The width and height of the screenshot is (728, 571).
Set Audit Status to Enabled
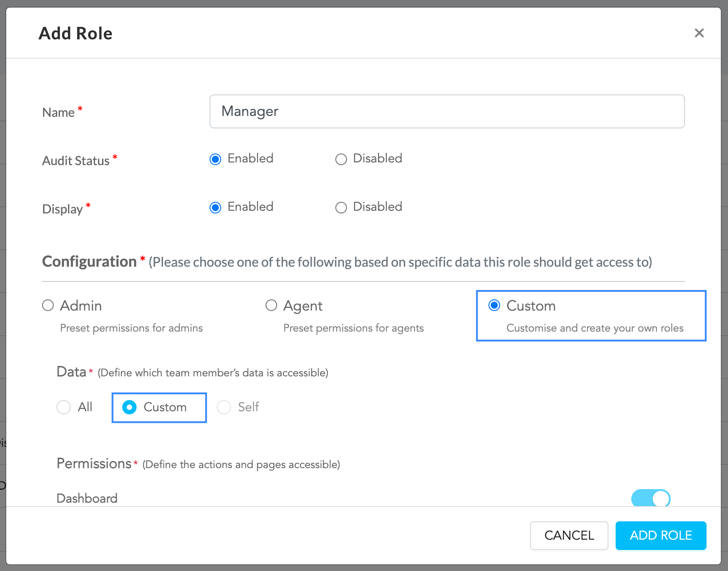coord(215,159)
